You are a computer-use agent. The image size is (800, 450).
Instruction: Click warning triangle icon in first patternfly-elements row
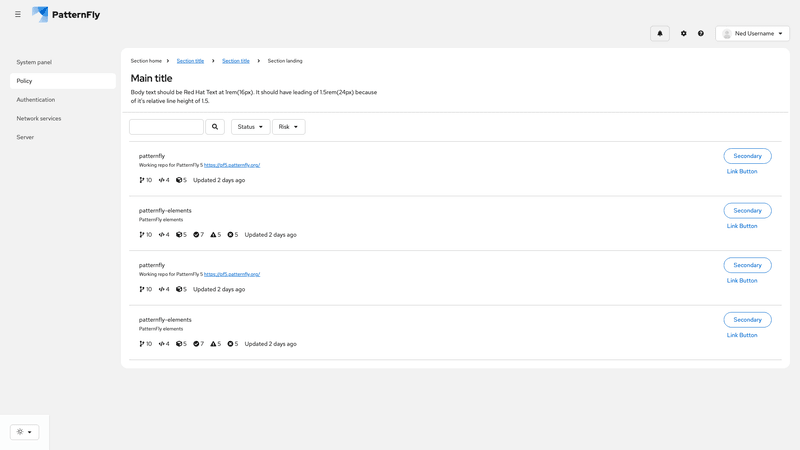[213, 235]
